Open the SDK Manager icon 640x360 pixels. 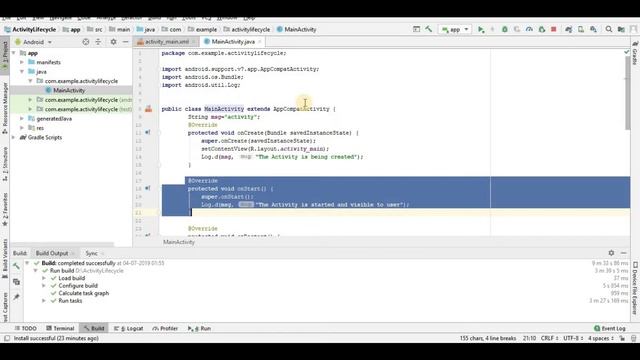tap(593, 29)
